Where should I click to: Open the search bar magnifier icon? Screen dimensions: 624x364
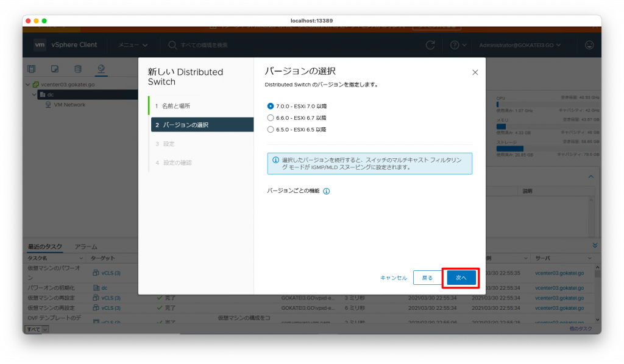pos(172,44)
